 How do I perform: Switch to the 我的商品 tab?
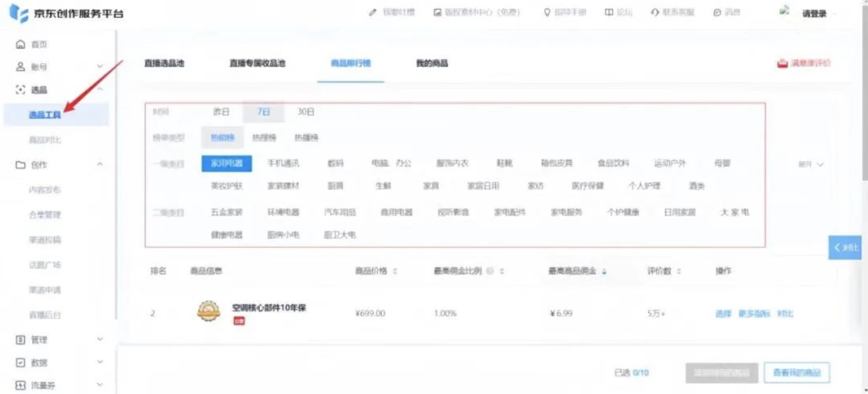click(x=432, y=64)
